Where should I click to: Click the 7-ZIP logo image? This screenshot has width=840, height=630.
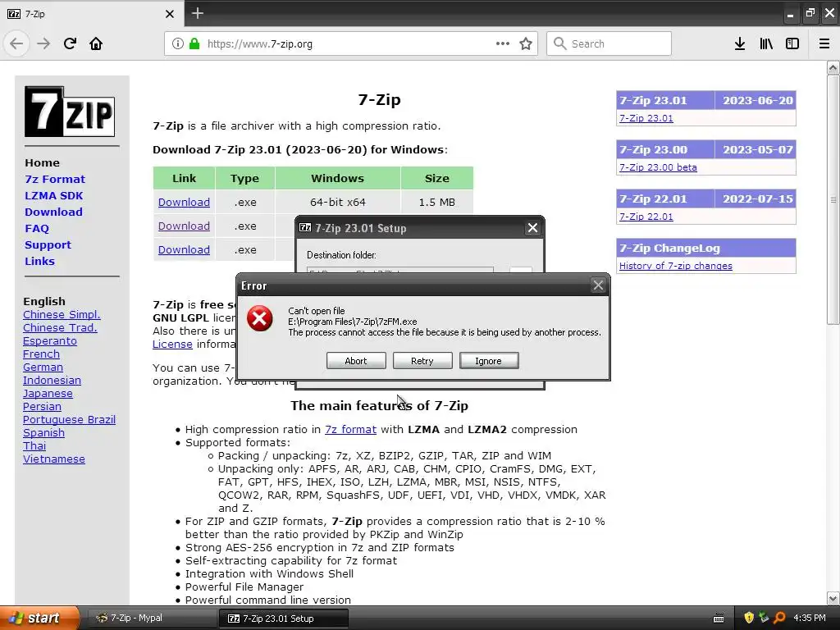70,112
